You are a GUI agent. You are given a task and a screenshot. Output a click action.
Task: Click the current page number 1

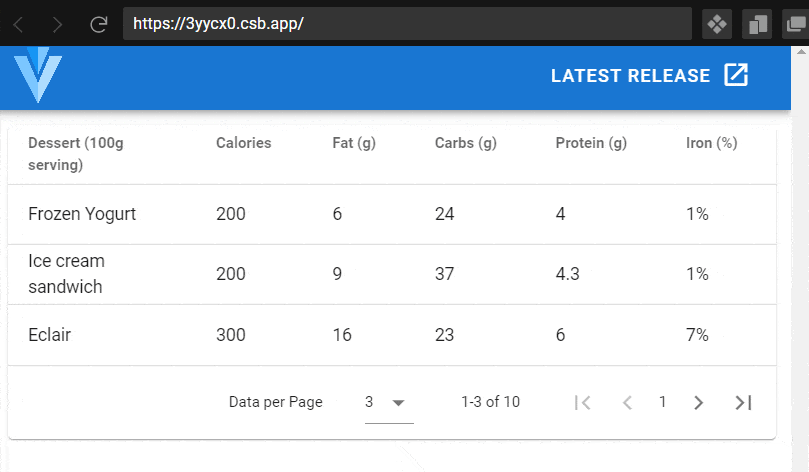tap(662, 402)
